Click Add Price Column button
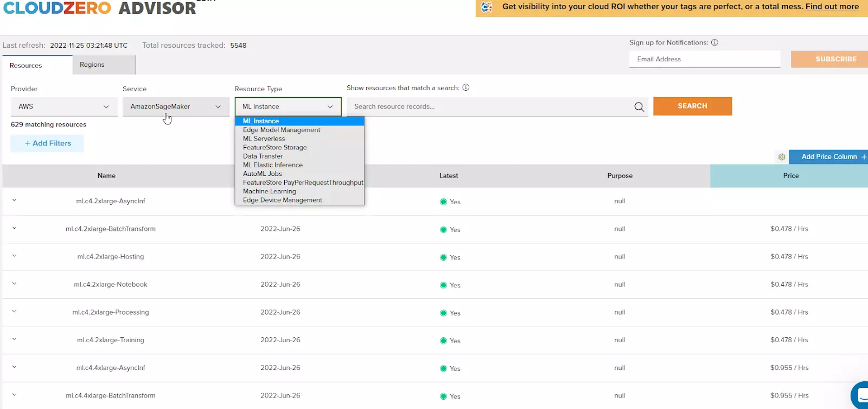The height and width of the screenshot is (409, 868). coord(828,156)
